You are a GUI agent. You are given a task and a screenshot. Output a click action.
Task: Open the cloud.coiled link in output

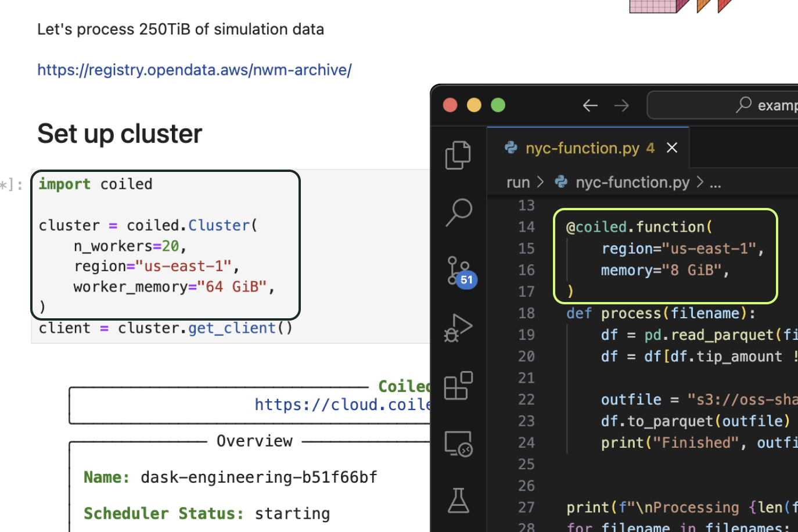343,404
